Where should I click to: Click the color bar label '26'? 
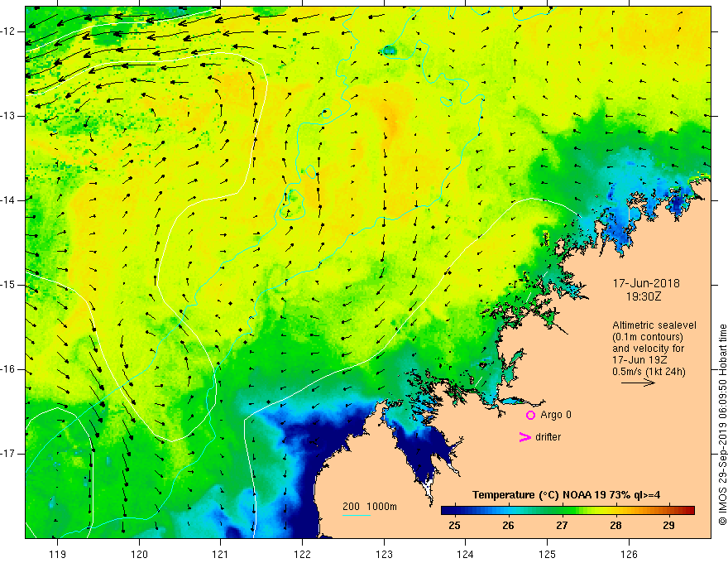point(508,526)
